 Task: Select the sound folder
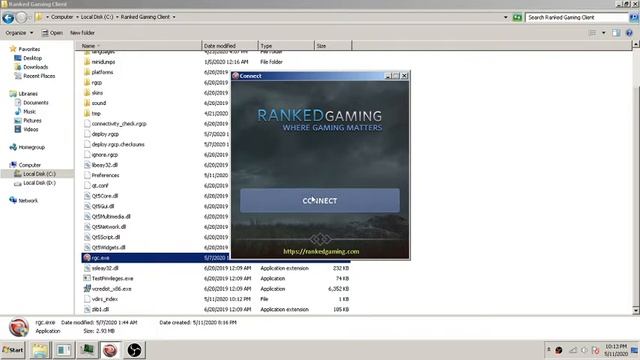coord(99,103)
